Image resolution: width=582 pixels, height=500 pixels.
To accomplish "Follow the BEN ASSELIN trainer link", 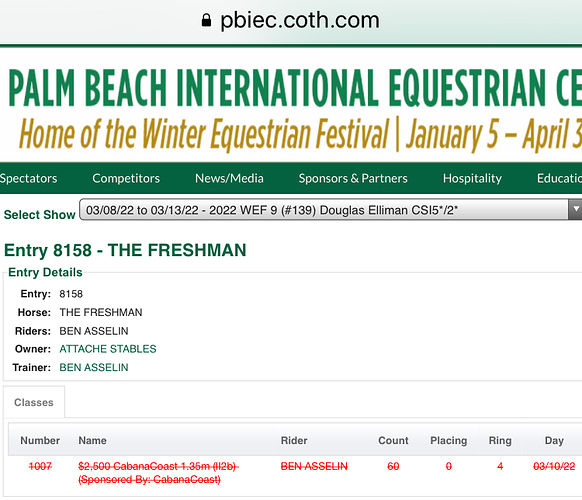I will click(94, 367).
